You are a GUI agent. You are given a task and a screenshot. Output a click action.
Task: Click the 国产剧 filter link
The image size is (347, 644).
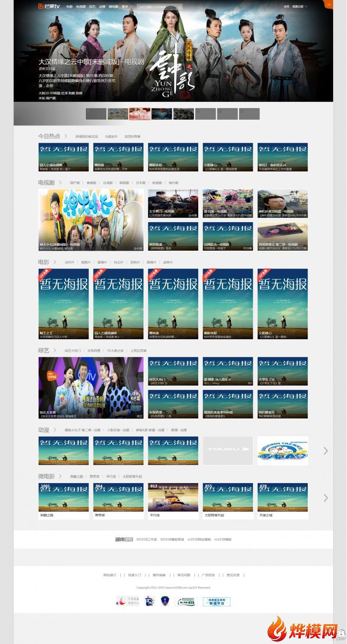click(x=75, y=183)
